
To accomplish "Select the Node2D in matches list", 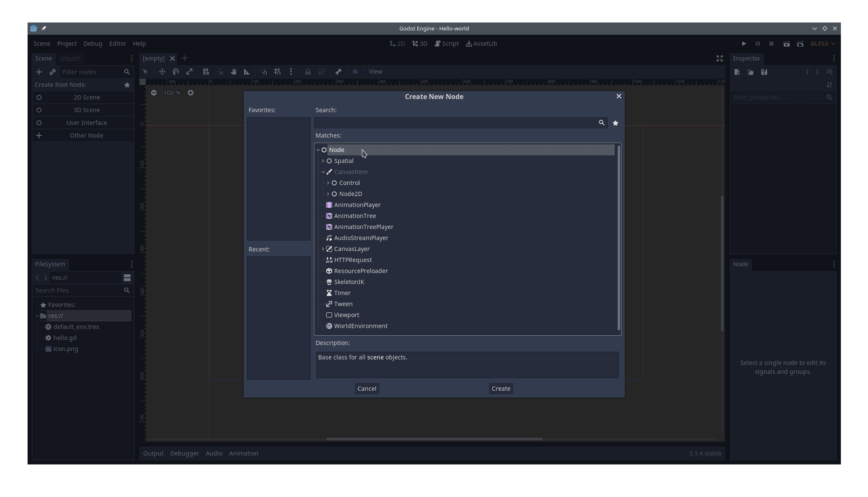I will [350, 194].
